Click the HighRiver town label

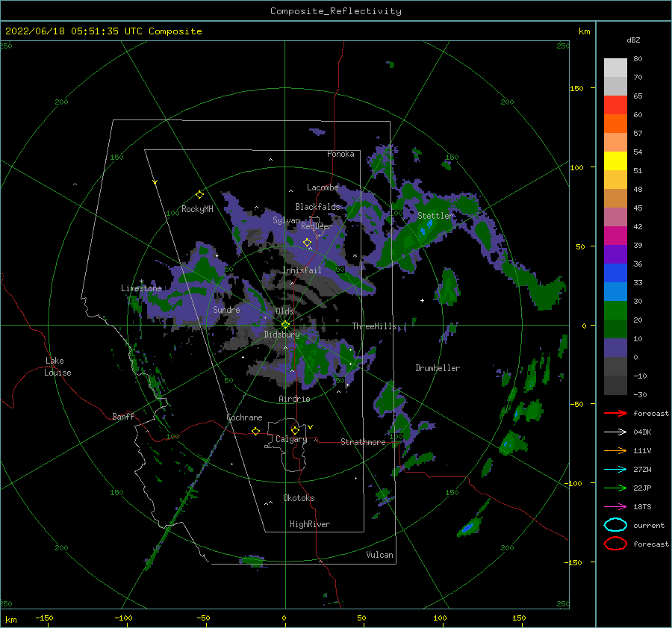[x=310, y=524]
